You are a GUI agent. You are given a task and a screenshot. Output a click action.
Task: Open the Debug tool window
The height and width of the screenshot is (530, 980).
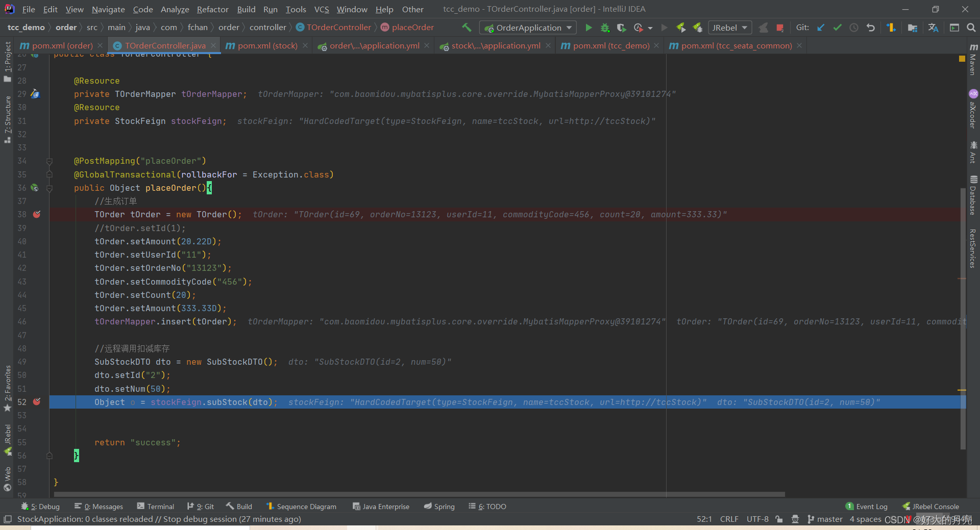41,507
